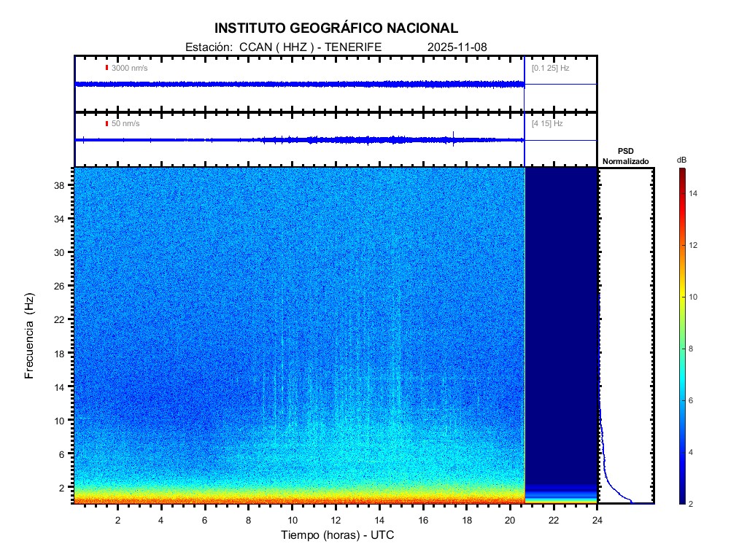The height and width of the screenshot is (560, 747).
Task: Click the 4 hour label on time axis
Action: tap(161, 520)
